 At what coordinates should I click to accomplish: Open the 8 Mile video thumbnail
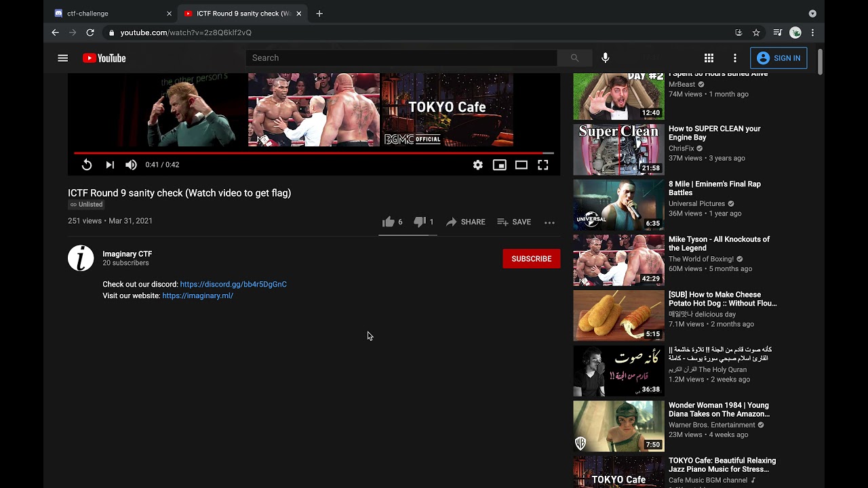pyautogui.click(x=618, y=205)
